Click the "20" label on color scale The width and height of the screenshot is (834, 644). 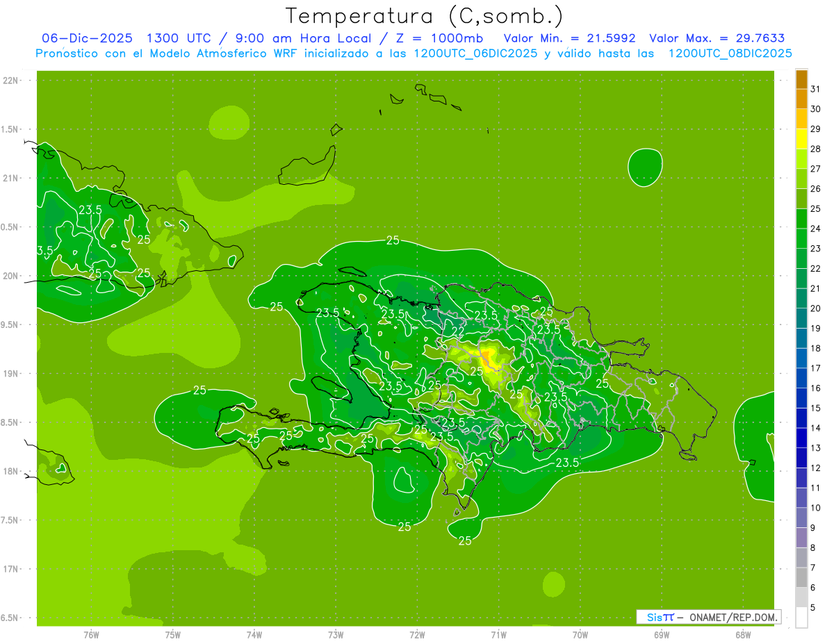point(816,308)
